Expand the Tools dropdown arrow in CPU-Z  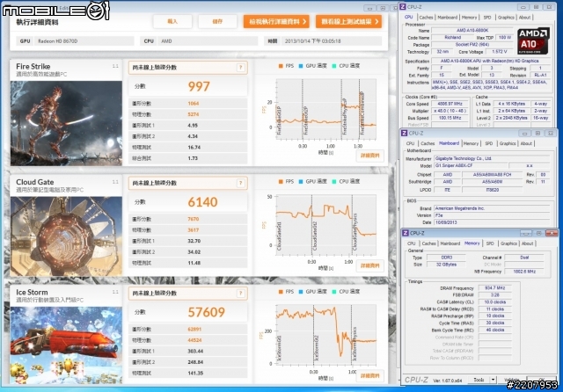pyautogui.click(x=494, y=380)
